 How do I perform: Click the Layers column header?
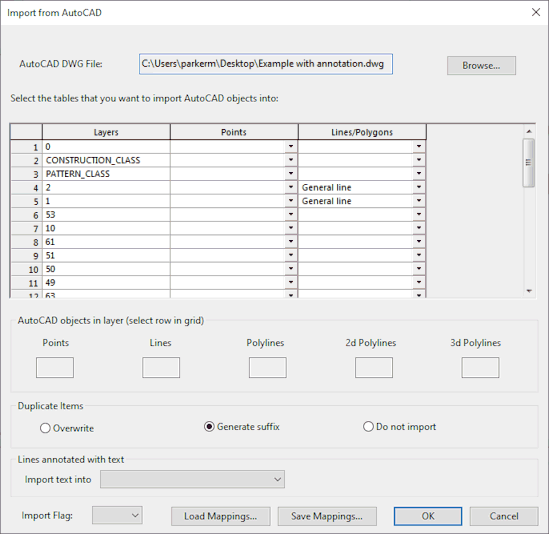[106, 132]
